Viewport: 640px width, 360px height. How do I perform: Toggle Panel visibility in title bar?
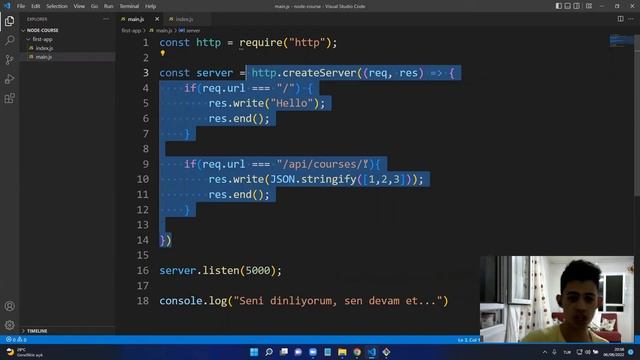(x=568, y=6)
